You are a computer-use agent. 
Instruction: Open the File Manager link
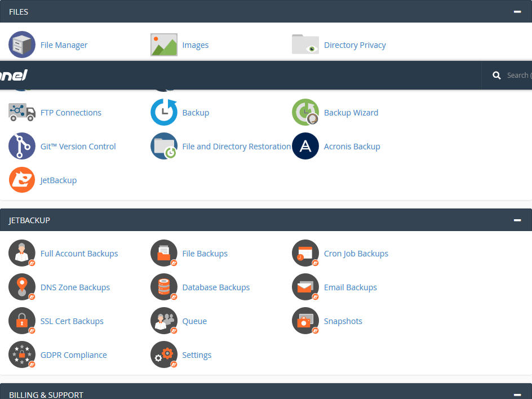64,45
